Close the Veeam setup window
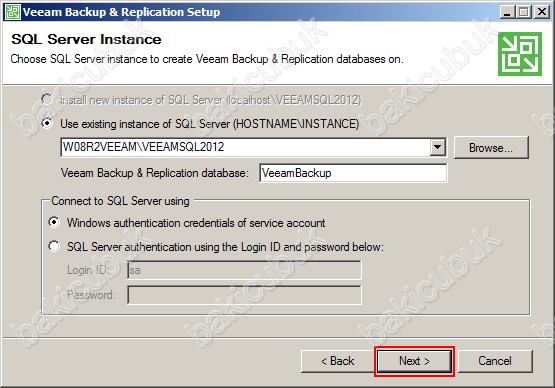555x388 pixels. pyautogui.click(x=542, y=12)
